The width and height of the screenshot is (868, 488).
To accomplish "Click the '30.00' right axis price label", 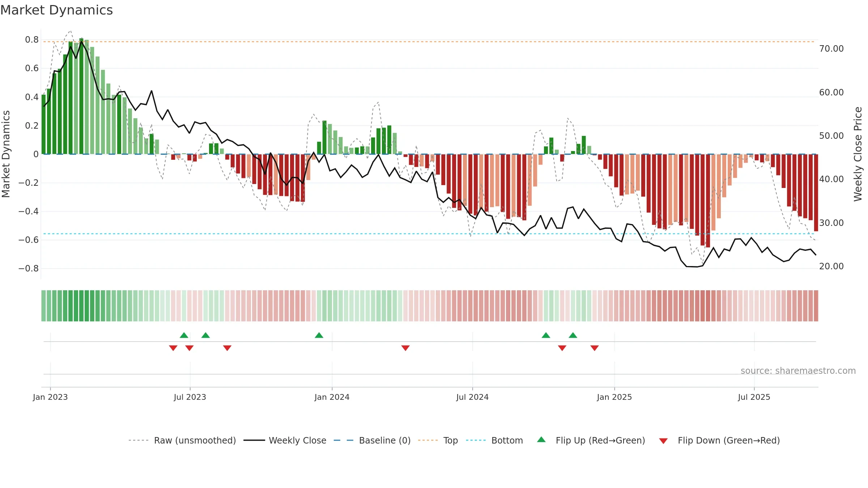I will [x=831, y=223].
